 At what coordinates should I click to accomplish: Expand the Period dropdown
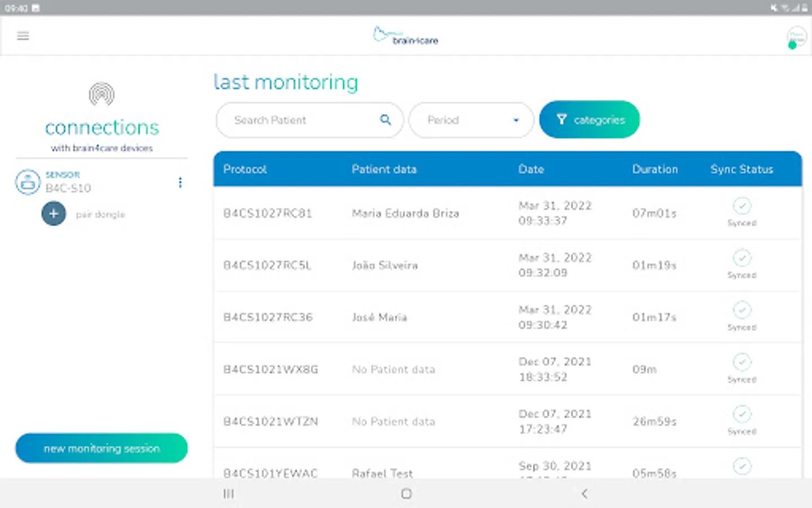coord(471,120)
